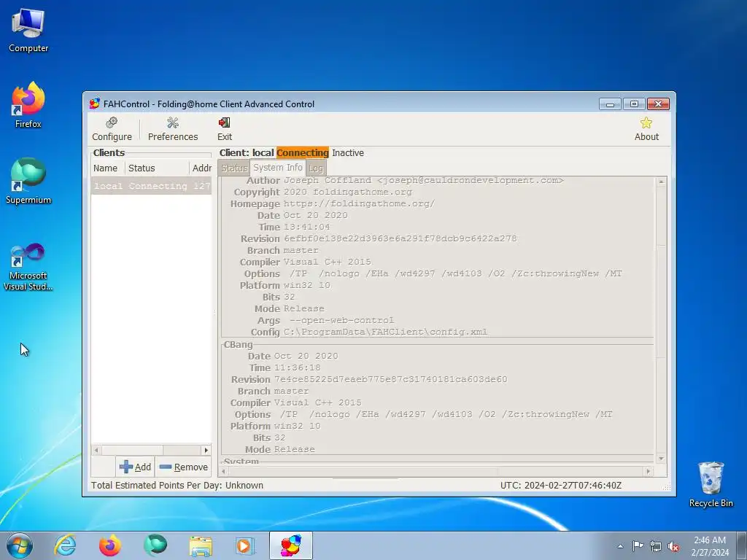Open Windows Explorer folder on taskbar
This screenshot has width=747, height=560.
coord(201,545)
